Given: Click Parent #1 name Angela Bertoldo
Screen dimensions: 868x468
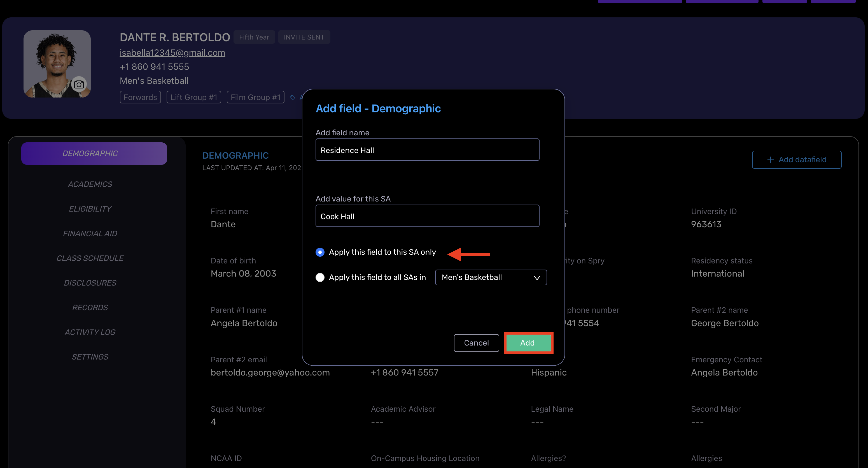Looking at the screenshot, I should pyautogui.click(x=244, y=323).
